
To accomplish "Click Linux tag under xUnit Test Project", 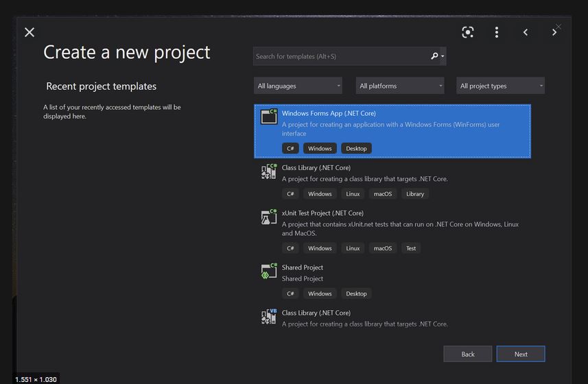I will pyautogui.click(x=353, y=248).
